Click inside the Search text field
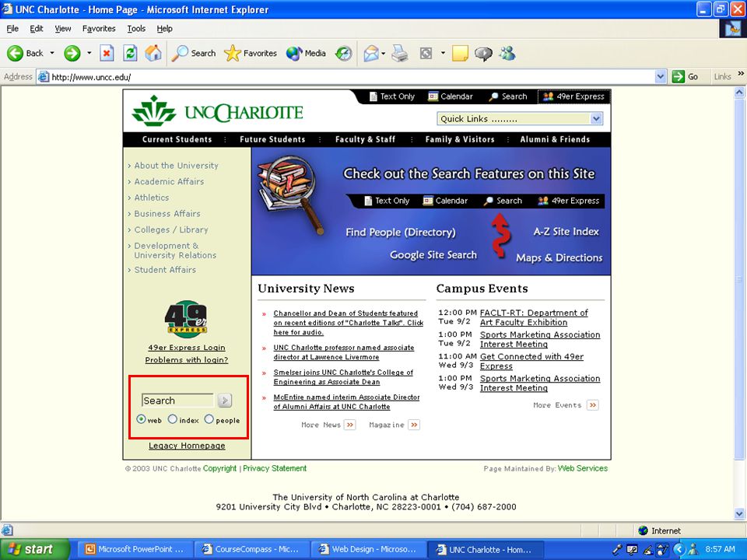The width and height of the screenshot is (747, 560). (177, 401)
